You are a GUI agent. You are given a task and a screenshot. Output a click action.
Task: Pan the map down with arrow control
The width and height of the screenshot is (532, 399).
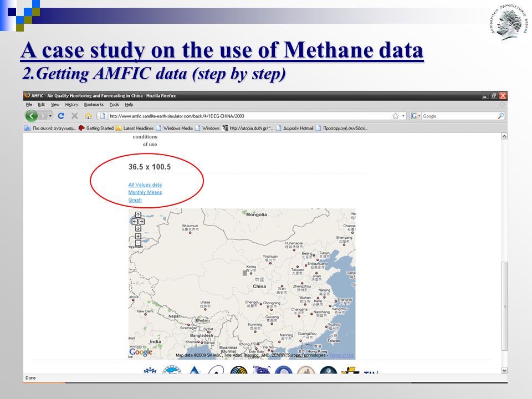(x=138, y=228)
